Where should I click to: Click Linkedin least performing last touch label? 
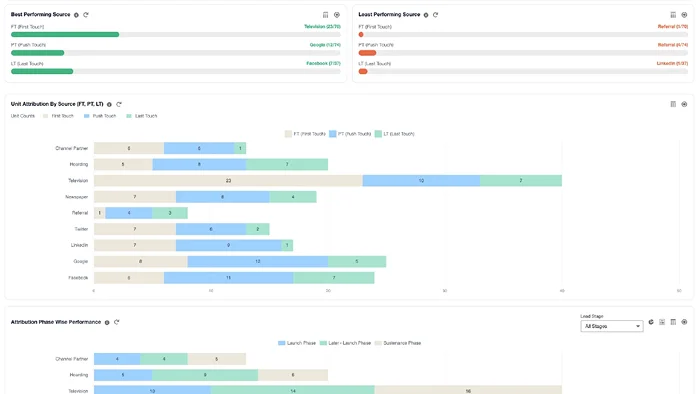[x=672, y=64]
